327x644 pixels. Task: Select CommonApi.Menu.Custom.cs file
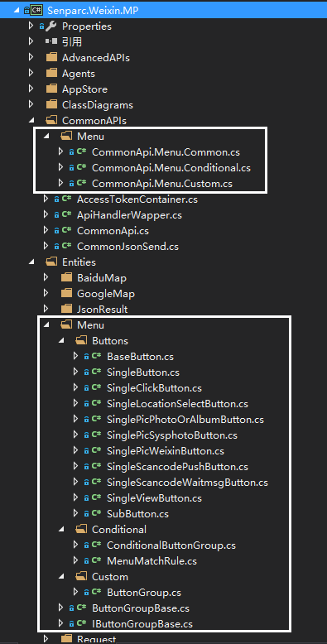click(x=162, y=184)
